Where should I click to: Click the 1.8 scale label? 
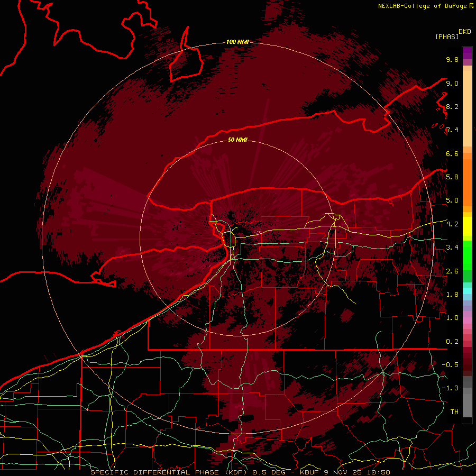click(452, 294)
